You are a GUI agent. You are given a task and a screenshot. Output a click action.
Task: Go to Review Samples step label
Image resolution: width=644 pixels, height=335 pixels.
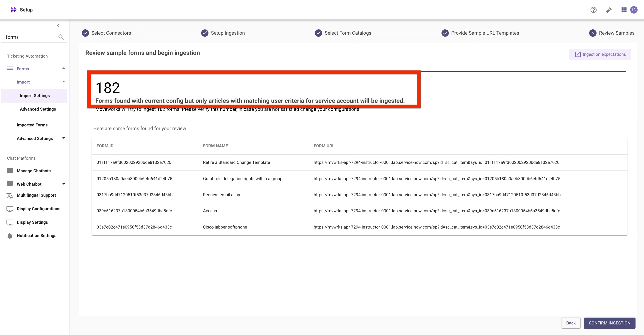click(616, 33)
